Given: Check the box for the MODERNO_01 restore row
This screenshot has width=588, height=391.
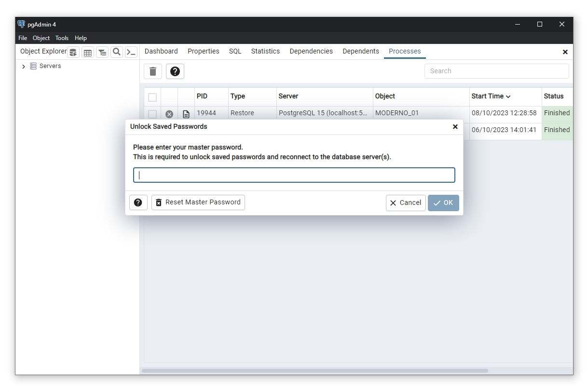Looking at the screenshot, I should 152,114.
